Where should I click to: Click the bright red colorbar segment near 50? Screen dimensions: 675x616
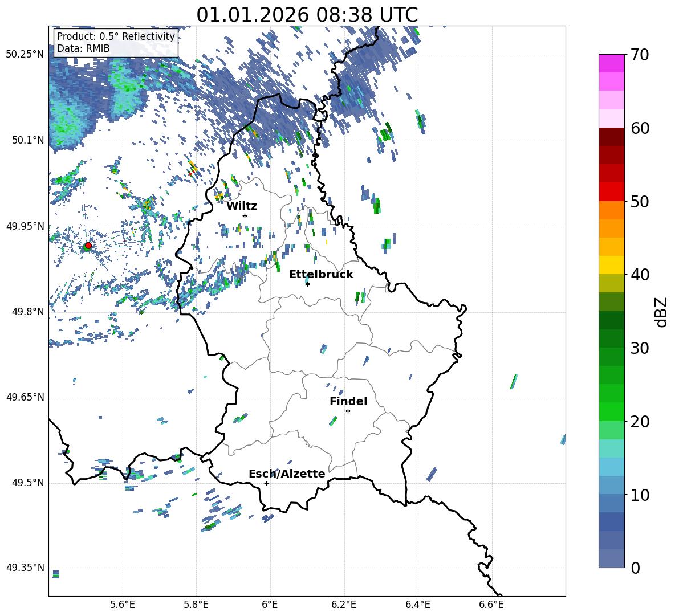point(611,192)
